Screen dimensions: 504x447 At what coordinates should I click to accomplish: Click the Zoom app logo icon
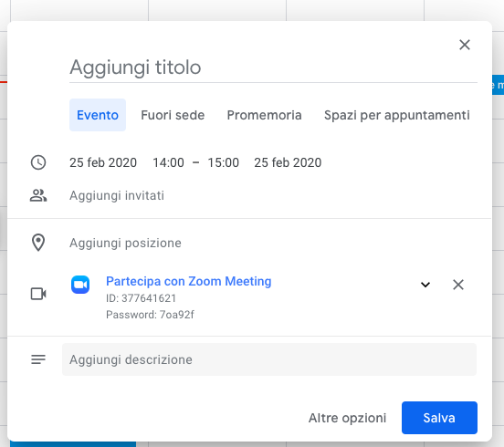tap(80, 285)
